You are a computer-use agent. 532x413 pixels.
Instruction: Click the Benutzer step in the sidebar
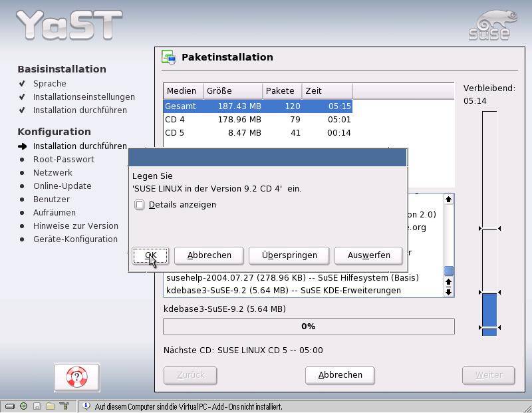pyautogui.click(x=51, y=200)
